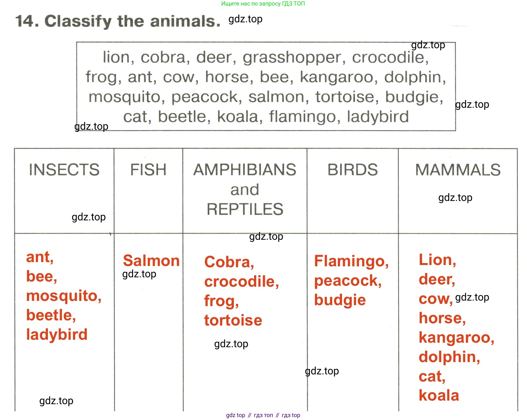Click the MAMMALS column header
The width and height of the screenshot is (527, 420).
coord(458,170)
